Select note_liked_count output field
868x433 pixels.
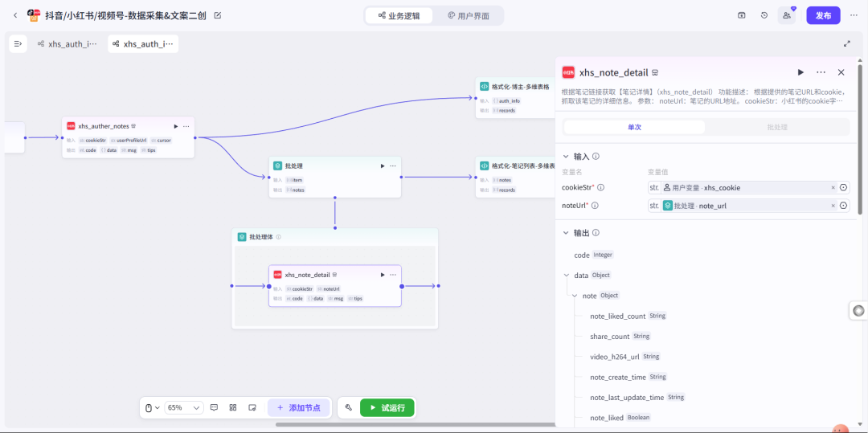coord(628,317)
